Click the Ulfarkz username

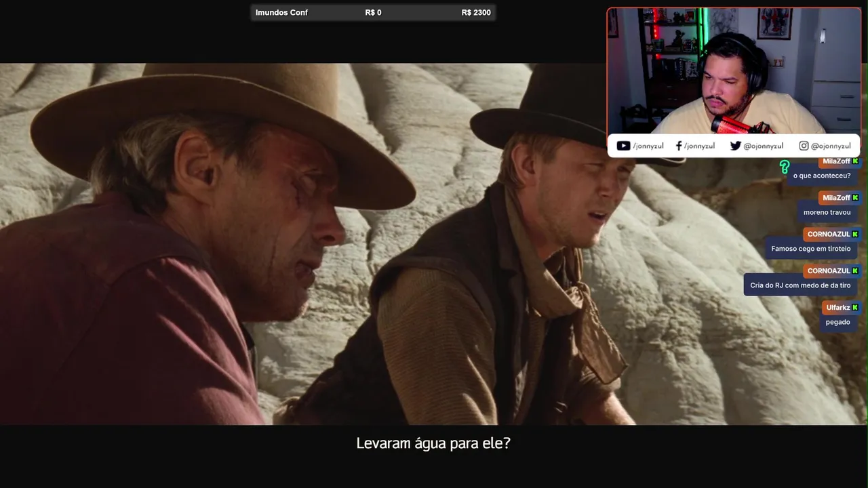click(x=838, y=308)
